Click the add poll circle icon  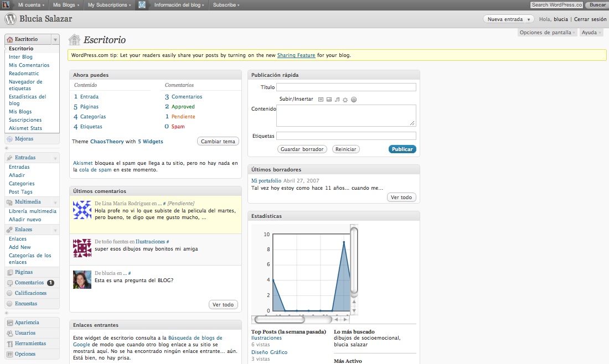pyautogui.click(x=353, y=100)
